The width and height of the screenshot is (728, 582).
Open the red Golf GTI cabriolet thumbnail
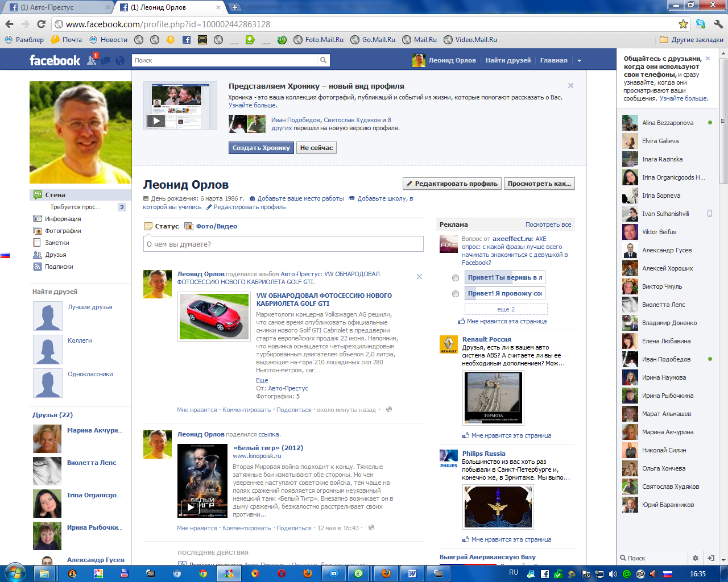coord(214,317)
